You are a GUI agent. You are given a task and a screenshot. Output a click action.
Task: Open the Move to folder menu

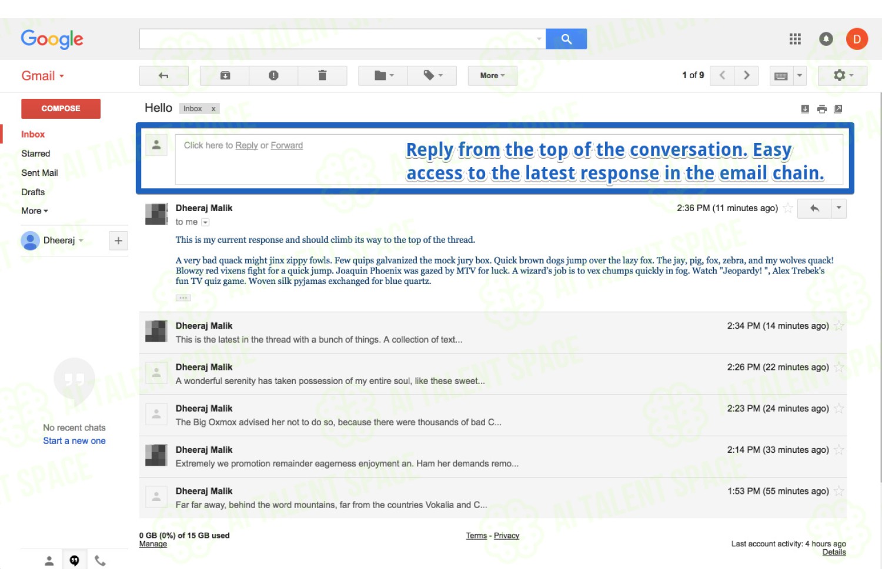[383, 75]
